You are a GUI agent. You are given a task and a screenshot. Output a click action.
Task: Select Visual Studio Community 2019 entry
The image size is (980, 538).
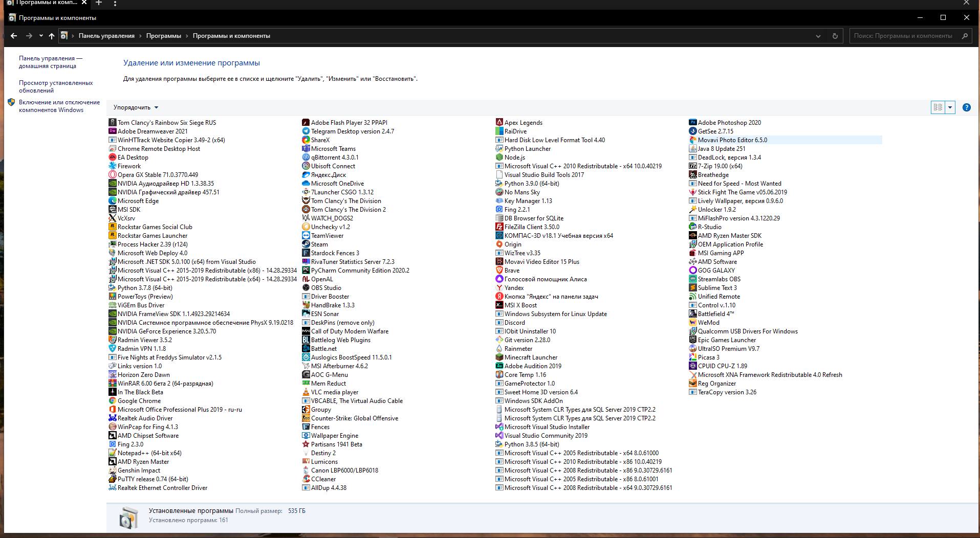tap(546, 436)
